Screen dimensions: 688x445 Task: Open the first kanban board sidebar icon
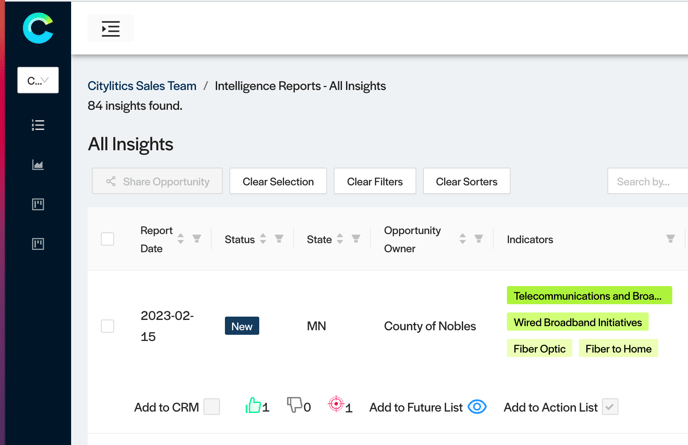click(38, 204)
